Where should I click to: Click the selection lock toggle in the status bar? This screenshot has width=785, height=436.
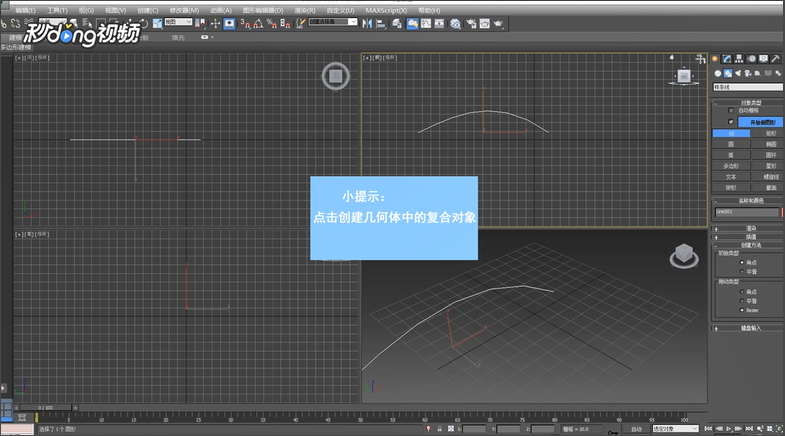440,429
